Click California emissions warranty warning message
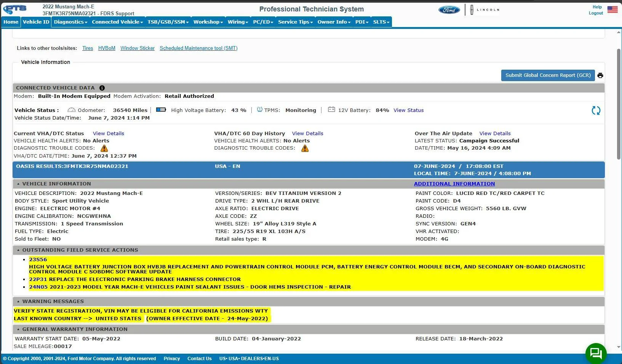622x364 pixels. (x=141, y=311)
